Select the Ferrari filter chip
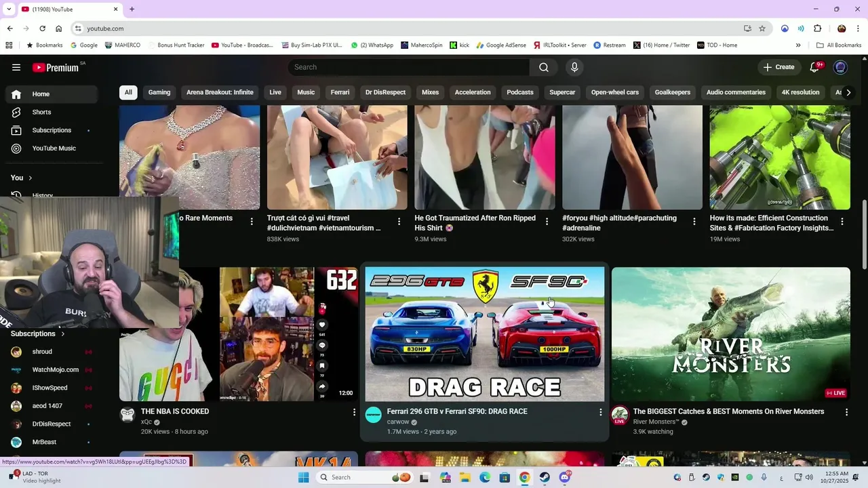 [x=340, y=92]
